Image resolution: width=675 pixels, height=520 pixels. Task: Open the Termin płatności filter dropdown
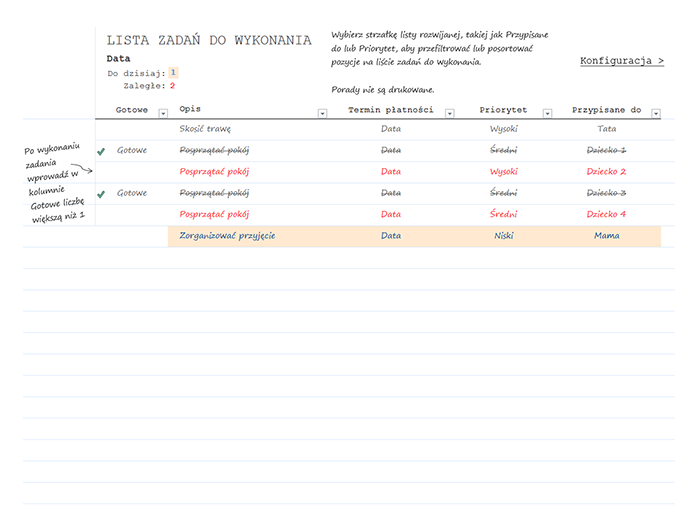click(x=449, y=113)
